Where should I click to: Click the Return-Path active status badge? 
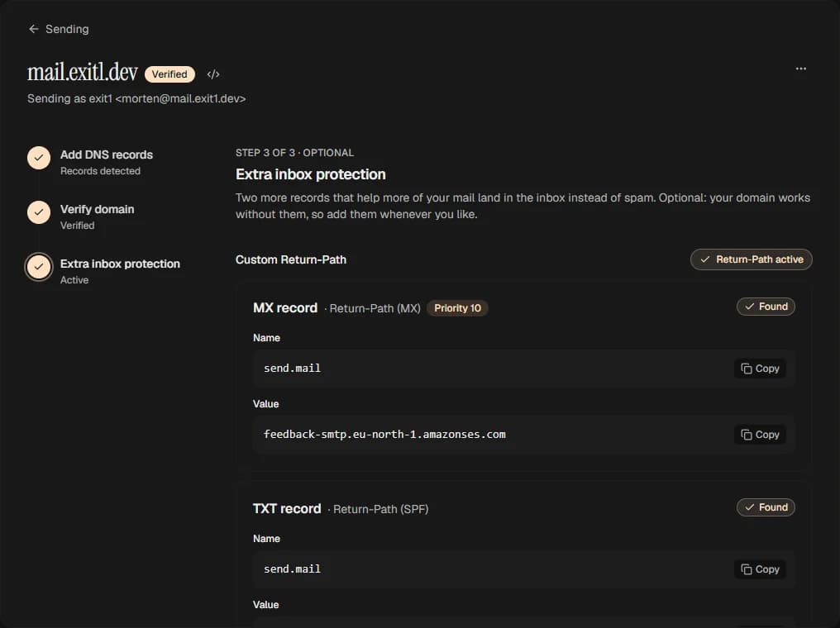(x=751, y=259)
